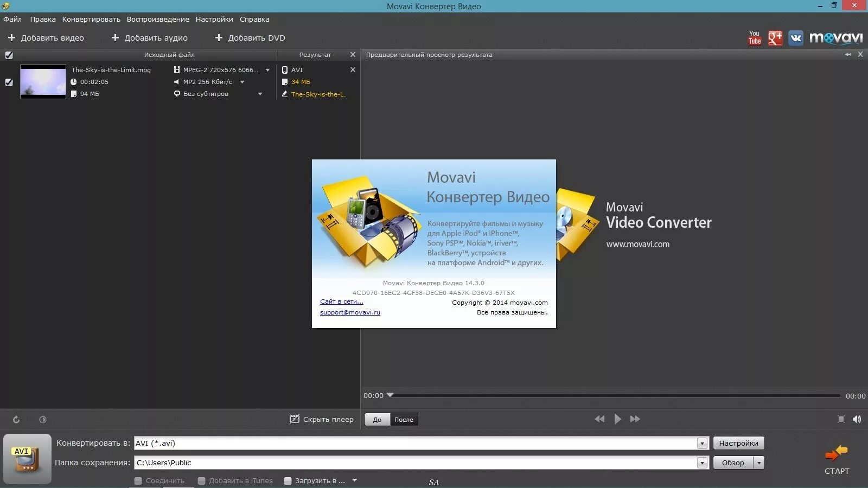Viewport: 868px width, 488px height.
Task: Switch preview to После
Action: tap(404, 420)
